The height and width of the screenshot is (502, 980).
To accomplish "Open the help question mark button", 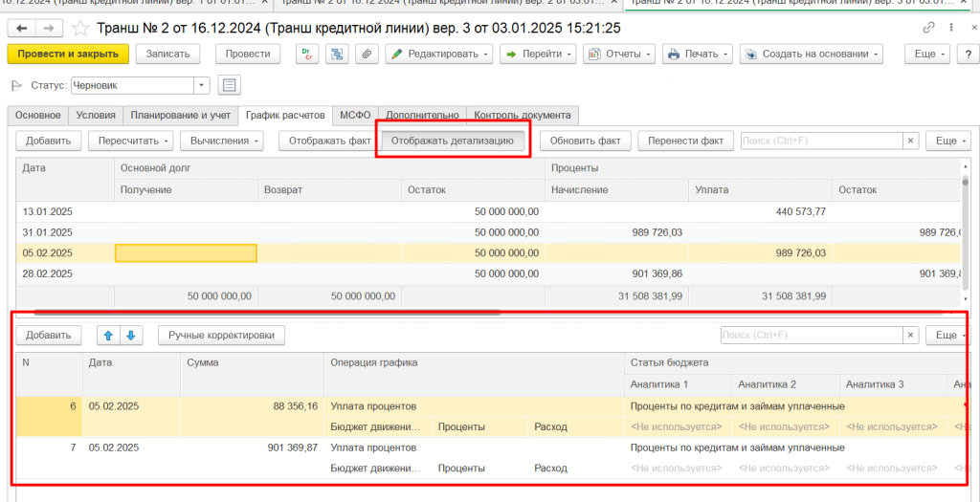I will (x=969, y=54).
